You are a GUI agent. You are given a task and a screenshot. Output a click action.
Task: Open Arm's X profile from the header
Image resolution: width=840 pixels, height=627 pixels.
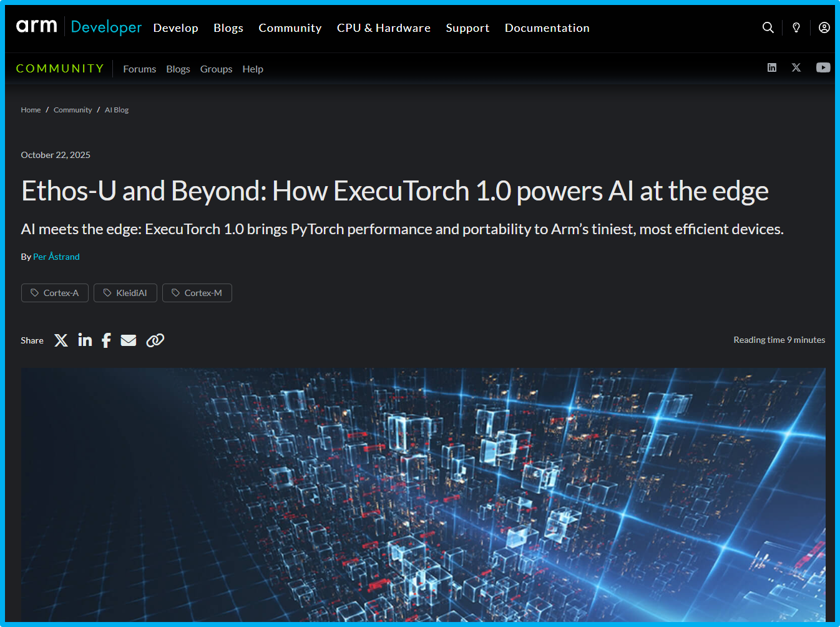pyautogui.click(x=796, y=67)
